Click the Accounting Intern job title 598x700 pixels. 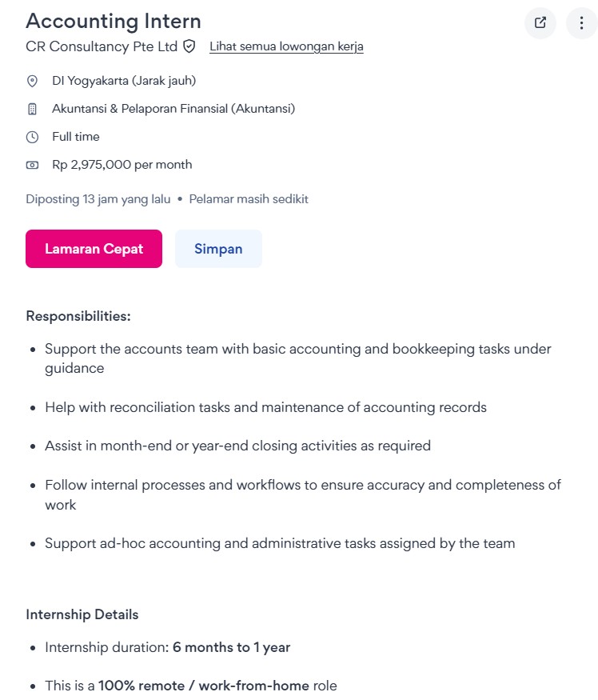click(x=114, y=21)
